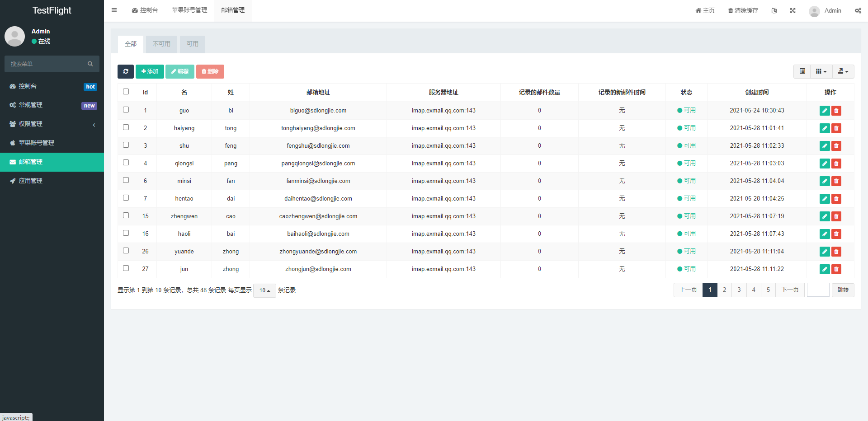This screenshot has height=421, width=868.
Task: Open the columns visibility dropdown
Action: point(821,71)
